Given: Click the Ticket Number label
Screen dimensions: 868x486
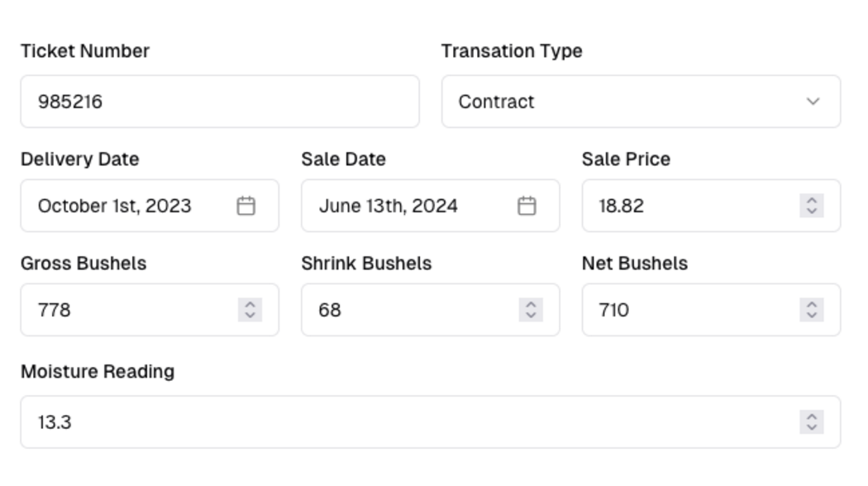Looking at the screenshot, I should pyautogui.click(x=85, y=51).
